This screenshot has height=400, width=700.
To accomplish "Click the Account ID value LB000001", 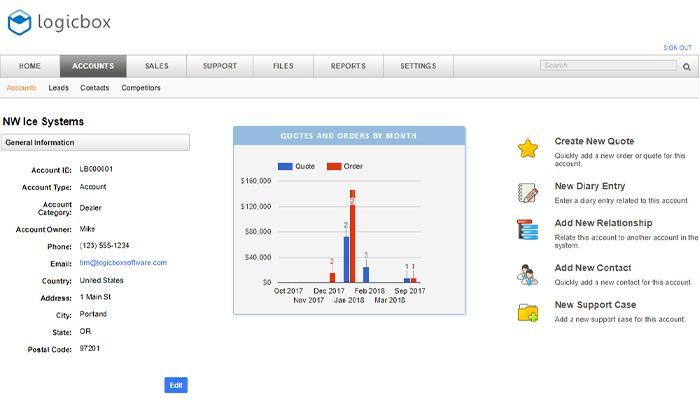I will click(96, 169).
